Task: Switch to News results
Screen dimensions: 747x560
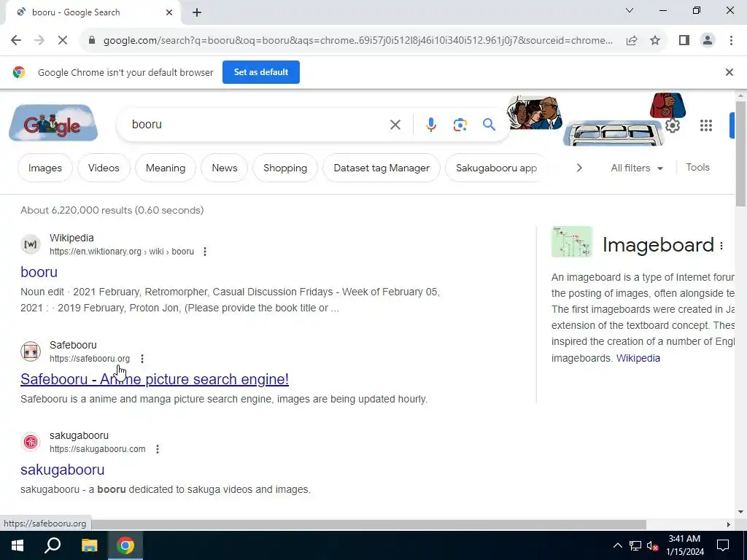Action: coord(225,168)
